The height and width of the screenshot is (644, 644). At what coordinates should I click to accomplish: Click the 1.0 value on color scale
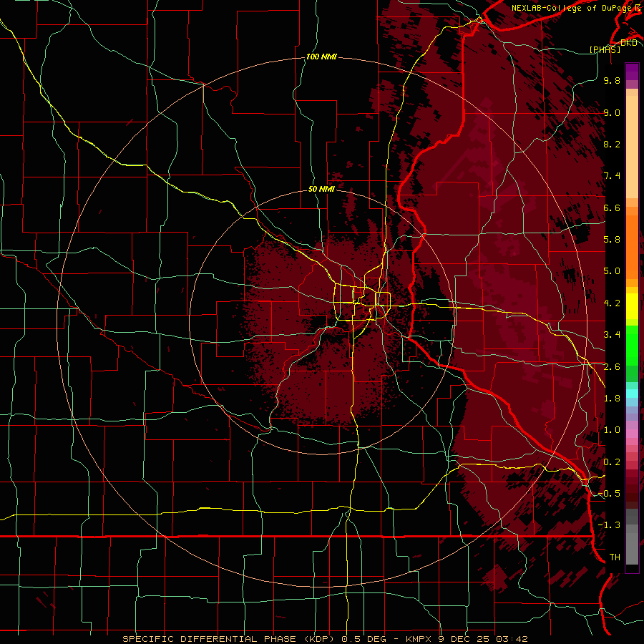[x=612, y=430]
